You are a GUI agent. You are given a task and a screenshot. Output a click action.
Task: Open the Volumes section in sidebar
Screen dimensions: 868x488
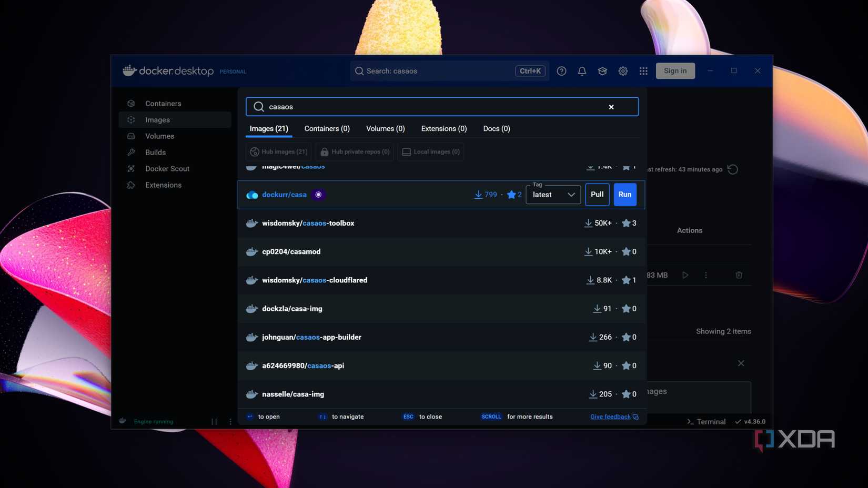(x=159, y=136)
